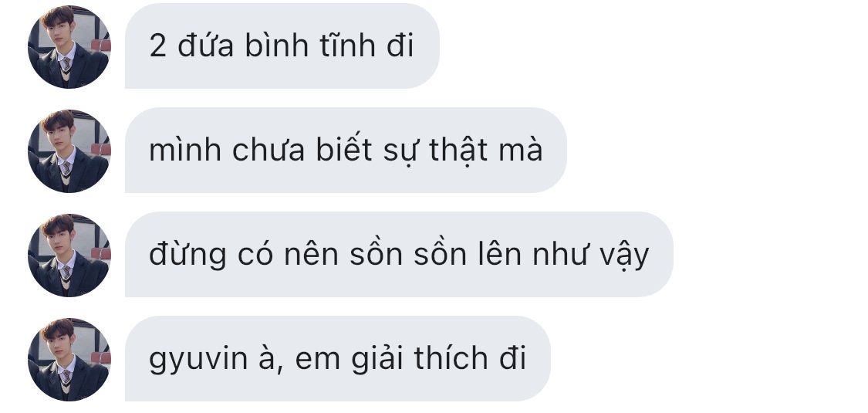Screen dimensions: 868x413
Task: Open avatar beside 'gyuvin à, em giải thích đi'
Action: pos(69,359)
